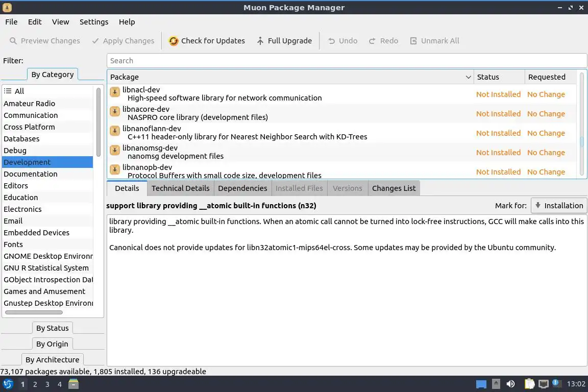Select the Documentation category
Viewport: 588px width, 392px height.
point(47,174)
